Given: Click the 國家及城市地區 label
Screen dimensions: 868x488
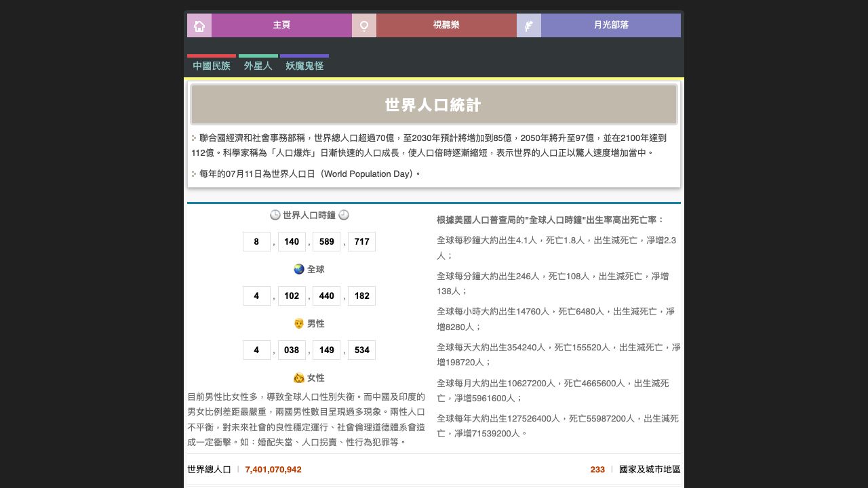Looking at the screenshot, I should point(650,469).
